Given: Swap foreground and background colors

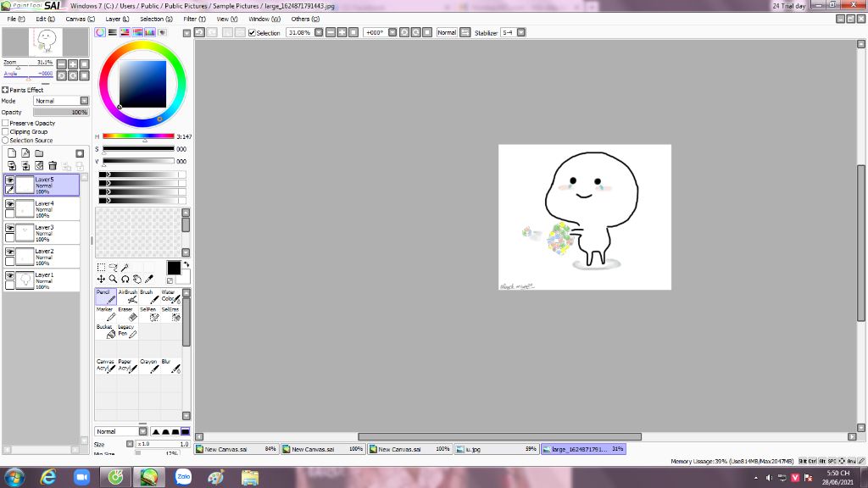Looking at the screenshot, I should [186, 264].
